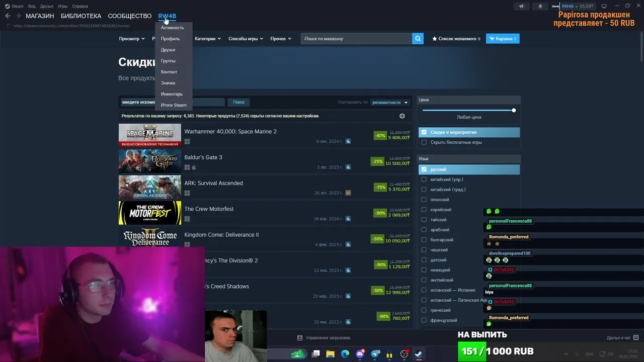Open File Explorer in the taskbar
The height and width of the screenshot is (362, 644).
click(331, 354)
